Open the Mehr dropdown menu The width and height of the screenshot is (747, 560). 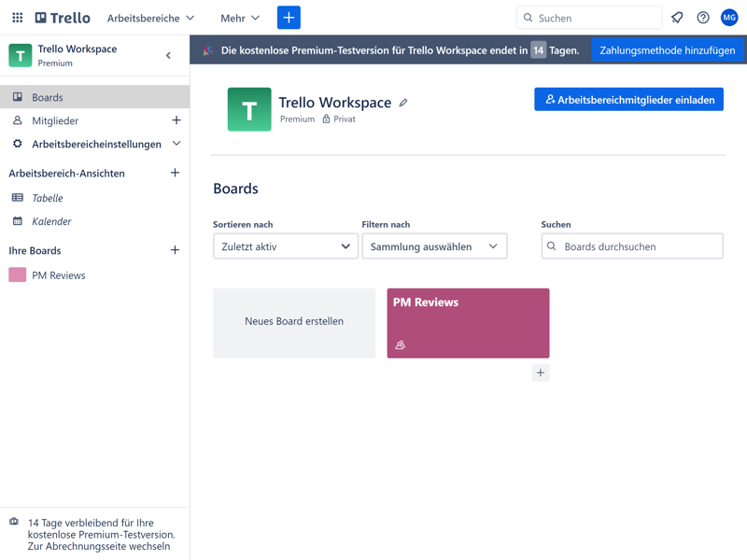point(240,18)
